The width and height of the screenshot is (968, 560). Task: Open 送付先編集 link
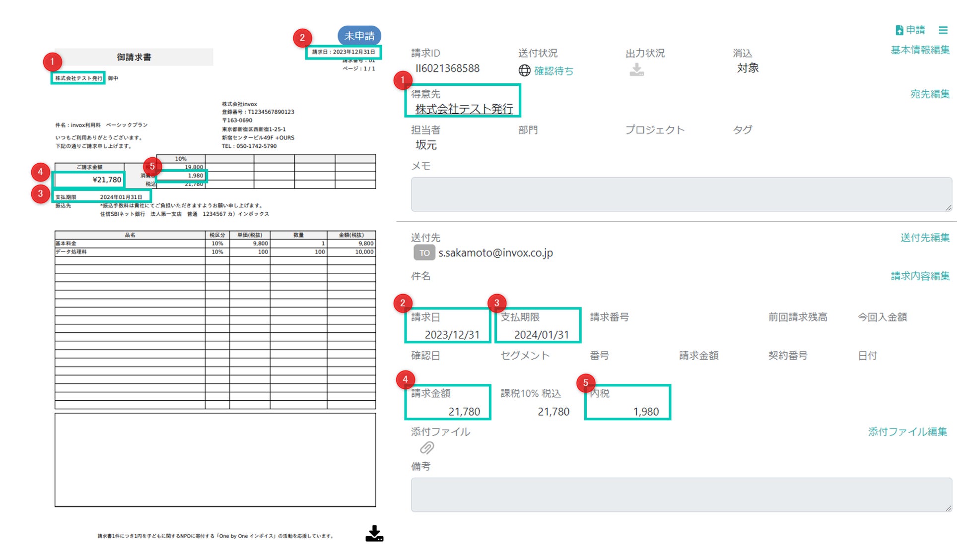pos(924,238)
